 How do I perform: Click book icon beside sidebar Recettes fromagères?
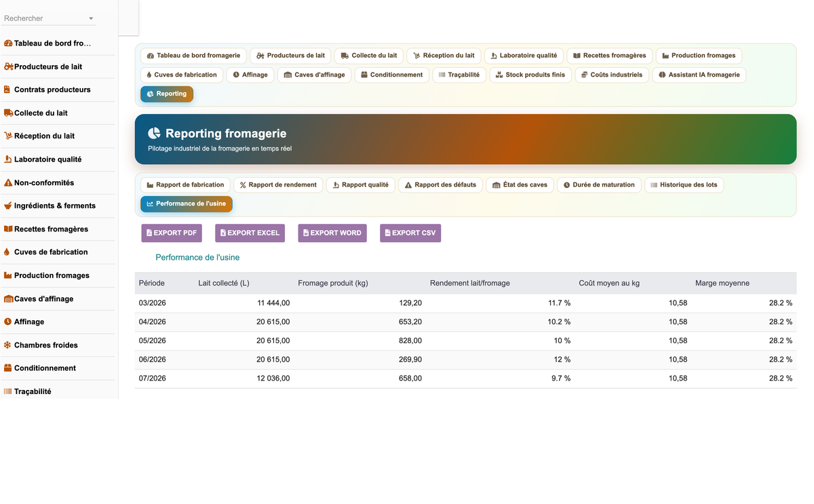8,229
